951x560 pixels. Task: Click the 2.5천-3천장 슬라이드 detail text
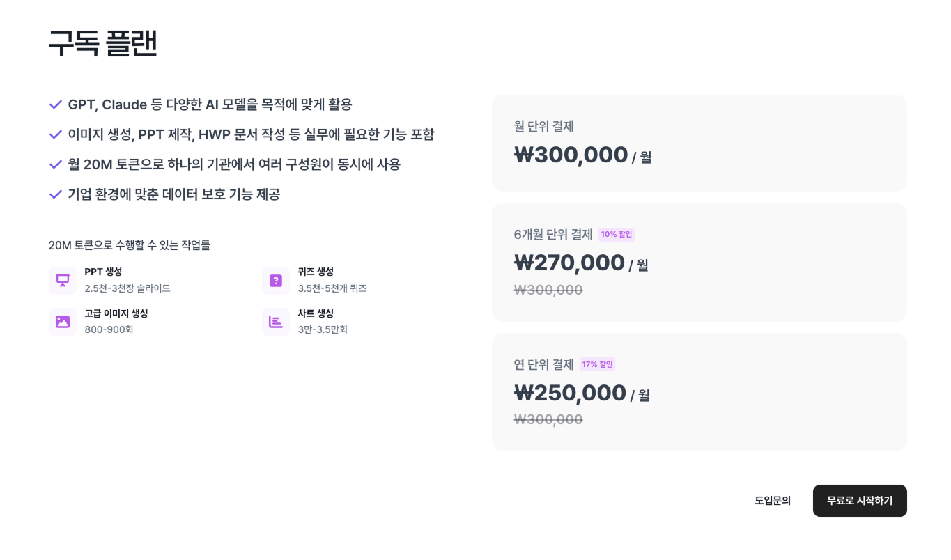pyautogui.click(x=127, y=288)
